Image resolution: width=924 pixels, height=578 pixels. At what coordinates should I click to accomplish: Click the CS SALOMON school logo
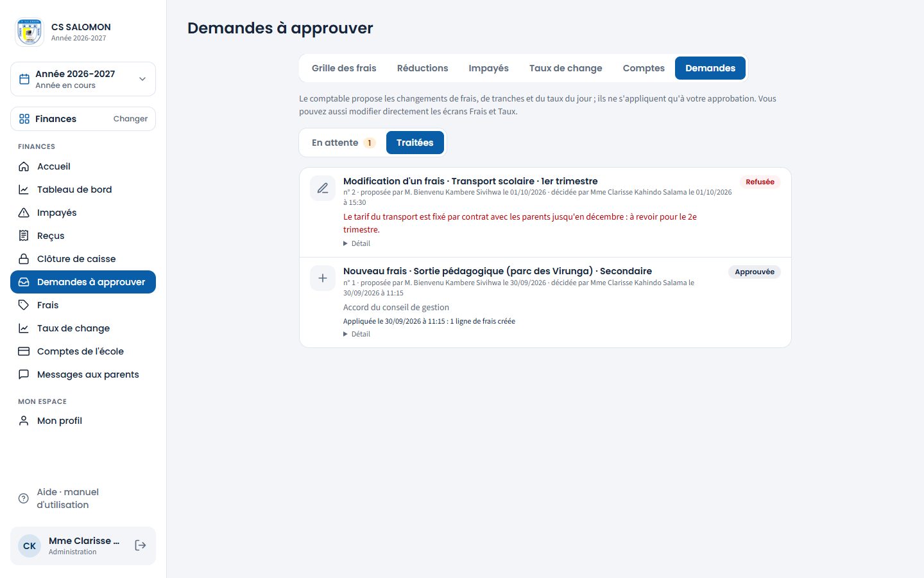[30, 32]
